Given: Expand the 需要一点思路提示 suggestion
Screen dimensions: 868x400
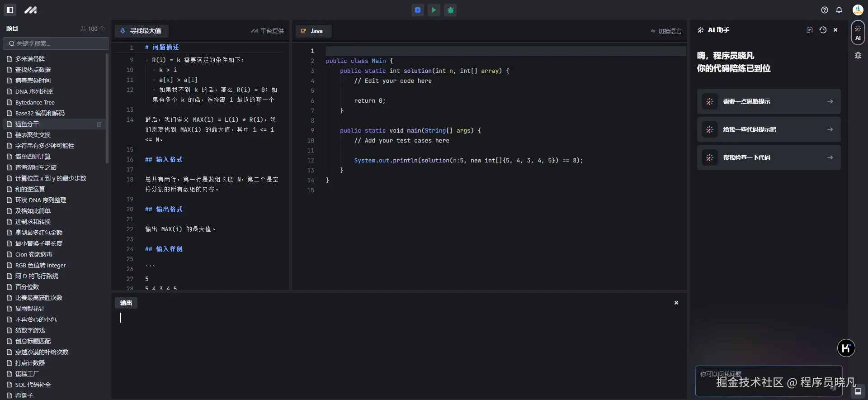Looking at the screenshot, I should coord(769,101).
